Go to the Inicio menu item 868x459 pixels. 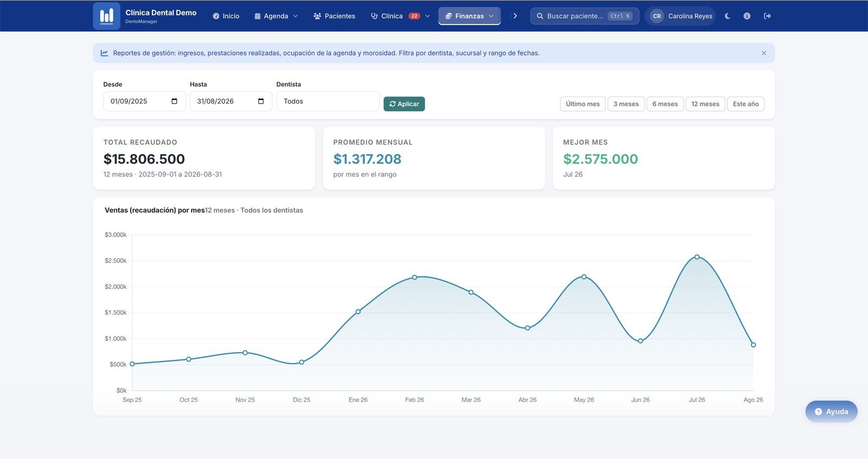pyautogui.click(x=226, y=16)
